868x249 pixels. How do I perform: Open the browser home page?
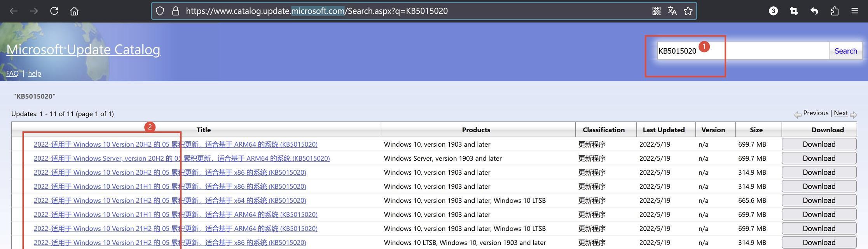point(74,11)
